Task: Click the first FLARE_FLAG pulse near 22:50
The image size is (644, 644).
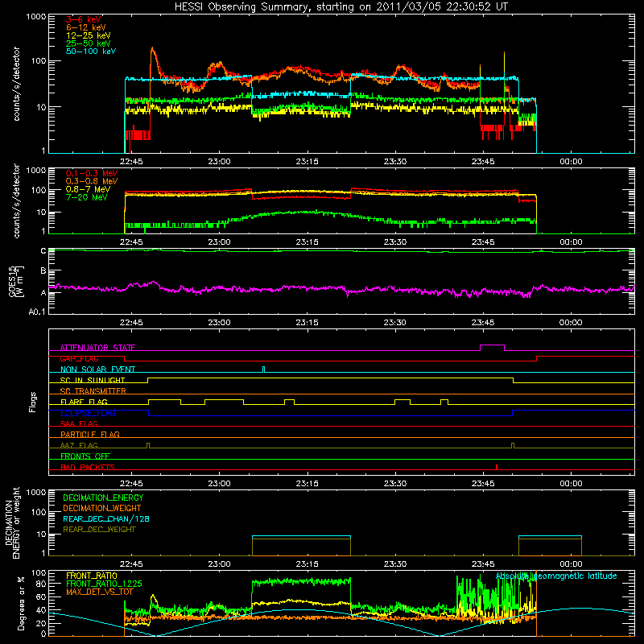Action: coord(164,400)
